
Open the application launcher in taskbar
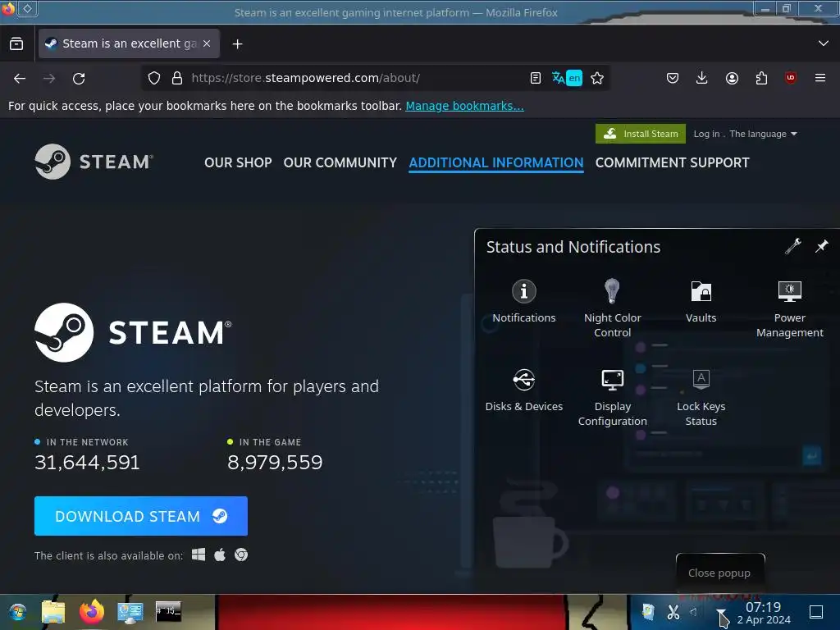pos(17,612)
